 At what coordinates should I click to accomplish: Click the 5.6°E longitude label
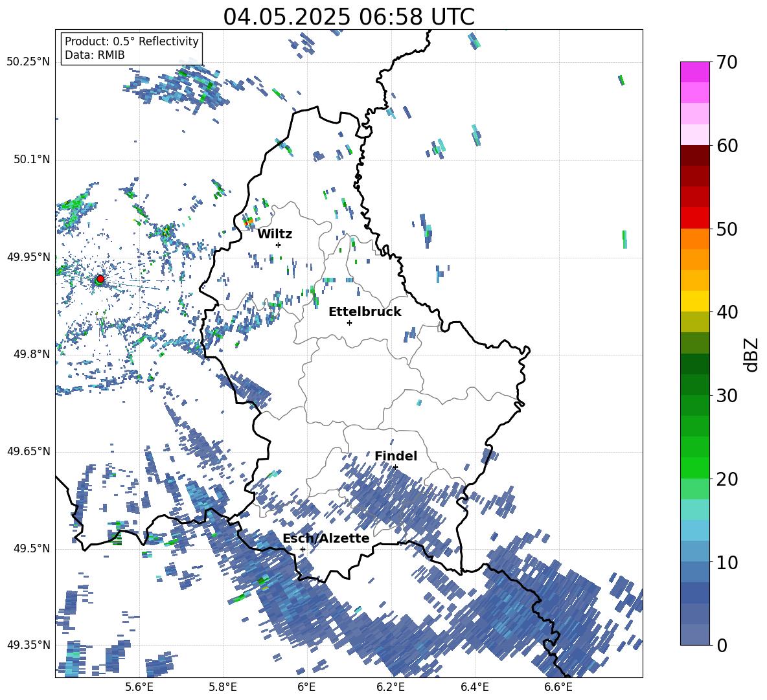click(139, 687)
